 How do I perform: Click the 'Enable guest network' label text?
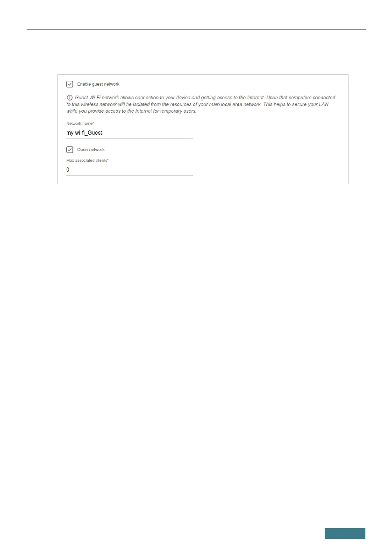pyautogui.click(x=98, y=84)
